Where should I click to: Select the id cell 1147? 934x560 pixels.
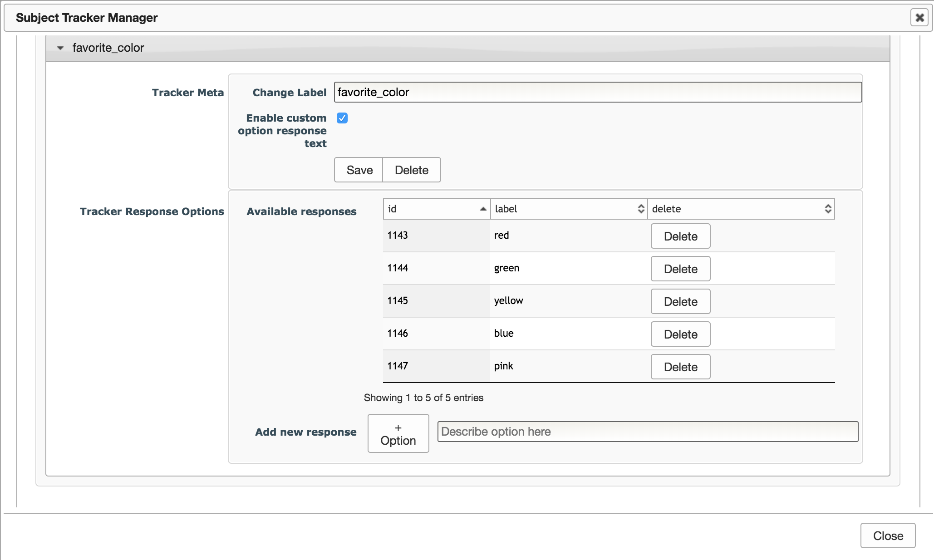click(437, 366)
